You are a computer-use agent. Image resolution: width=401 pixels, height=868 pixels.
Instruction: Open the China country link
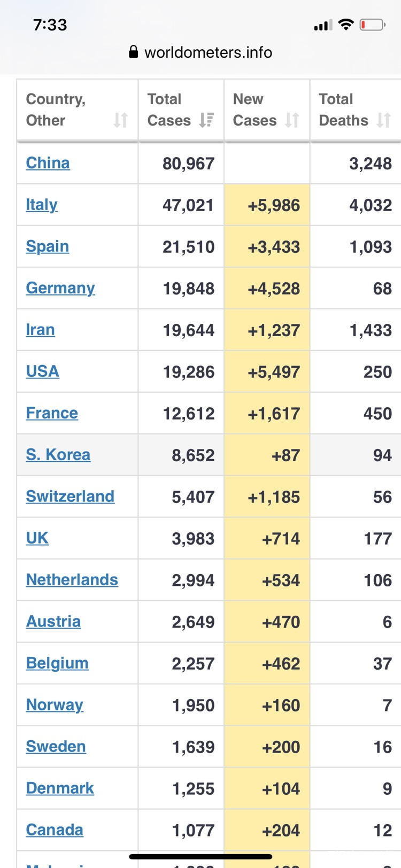pos(48,163)
